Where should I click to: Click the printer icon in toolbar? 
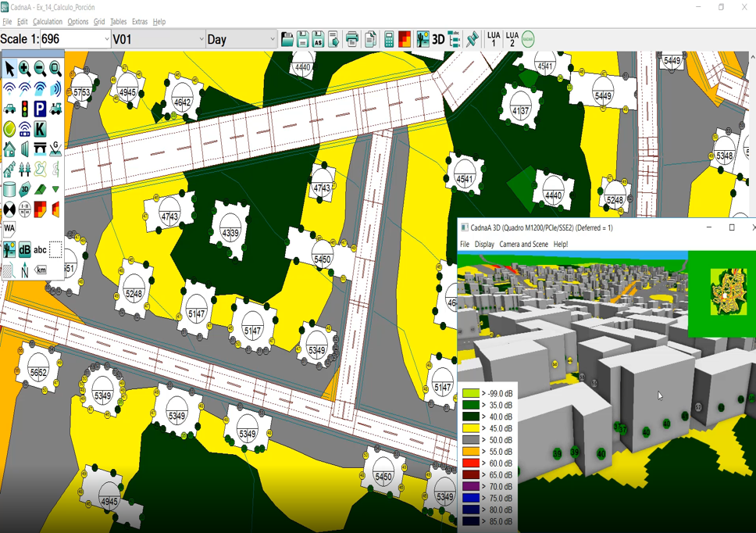pos(352,39)
